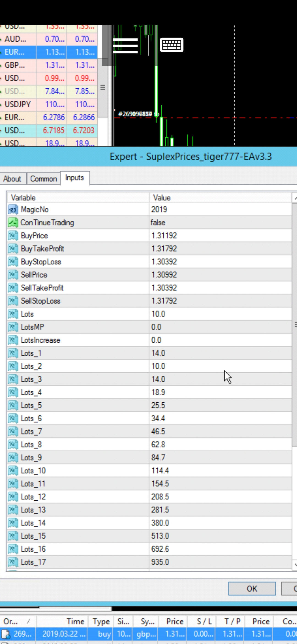Open the hamburger menu icon on chart
Screen dimensions: 297x644
click(x=125, y=46)
